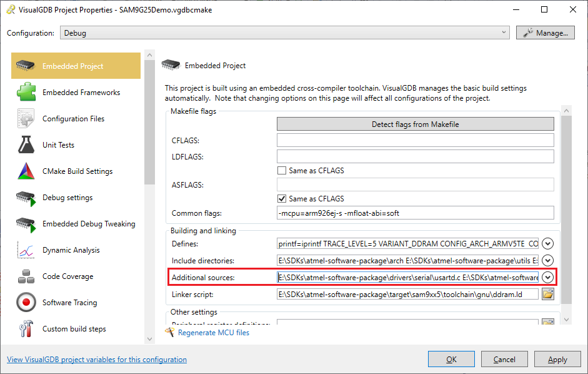Click the LDFLAGS input field
Image resolution: width=588 pixels, height=374 pixels.
click(415, 156)
